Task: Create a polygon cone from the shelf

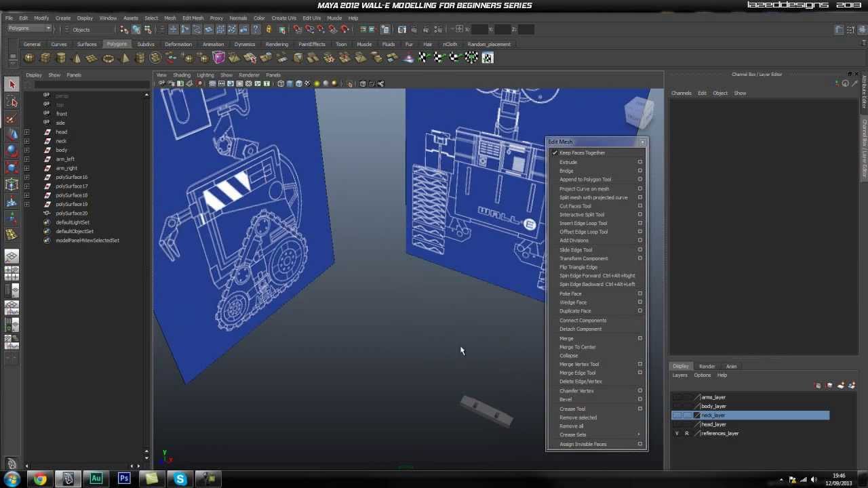Action: (x=77, y=58)
